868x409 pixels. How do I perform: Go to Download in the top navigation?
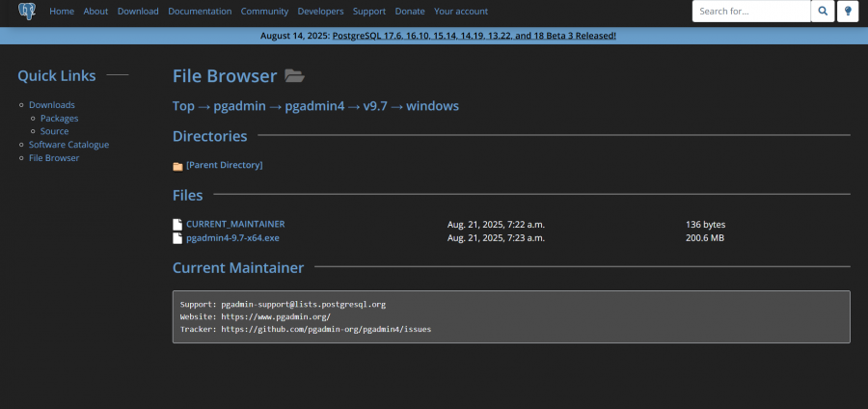138,11
